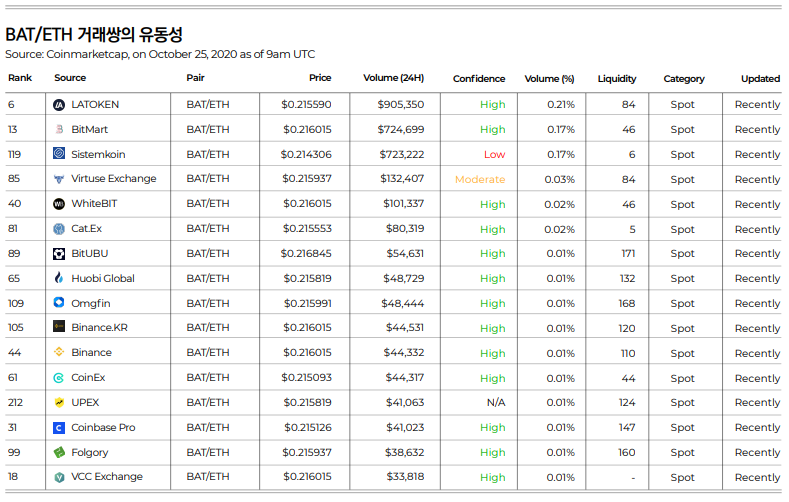The width and height of the screenshot is (789, 502).
Task: Click the VCC Exchange logo icon
Action: (59, 477)
